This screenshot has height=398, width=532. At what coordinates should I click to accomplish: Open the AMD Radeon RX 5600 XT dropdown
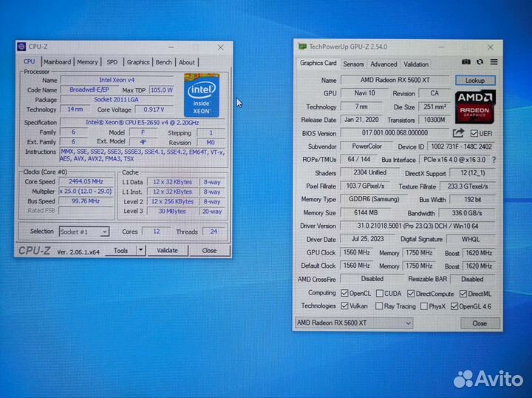pyautogui.click(x=354, y=323)
